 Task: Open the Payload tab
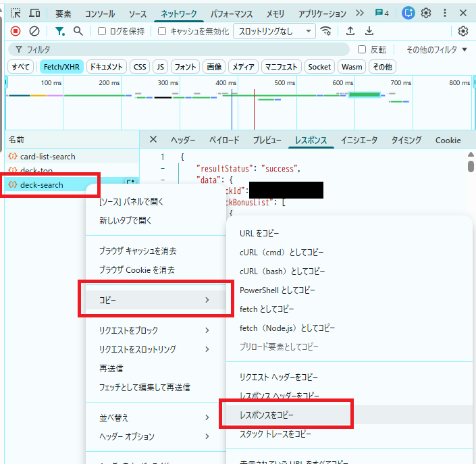[224, 140]
